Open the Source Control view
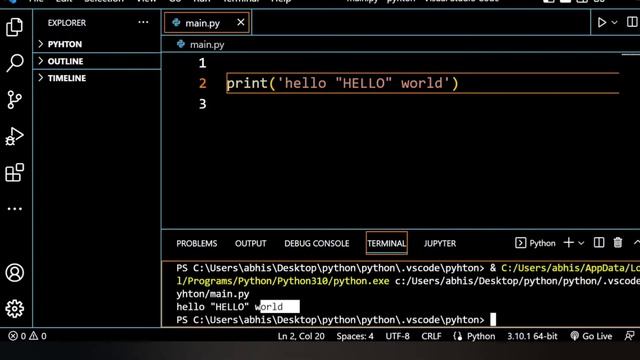 pos(15,100)
